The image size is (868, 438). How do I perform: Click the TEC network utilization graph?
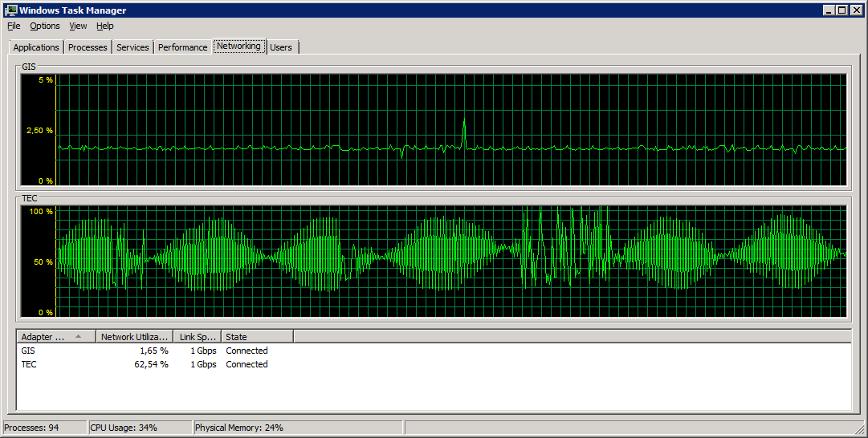[450, 262]
